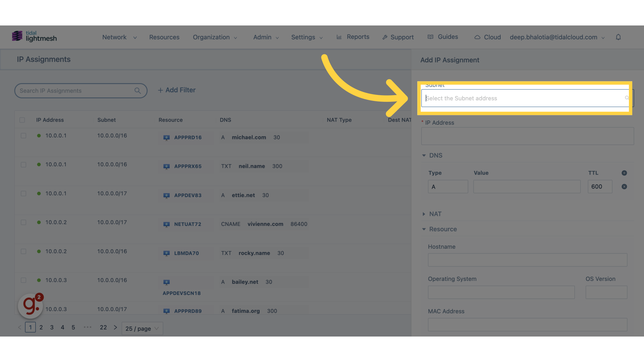Click the DNS Value input field
Screen dimensions: 644x362
click(x=527, y=187)
